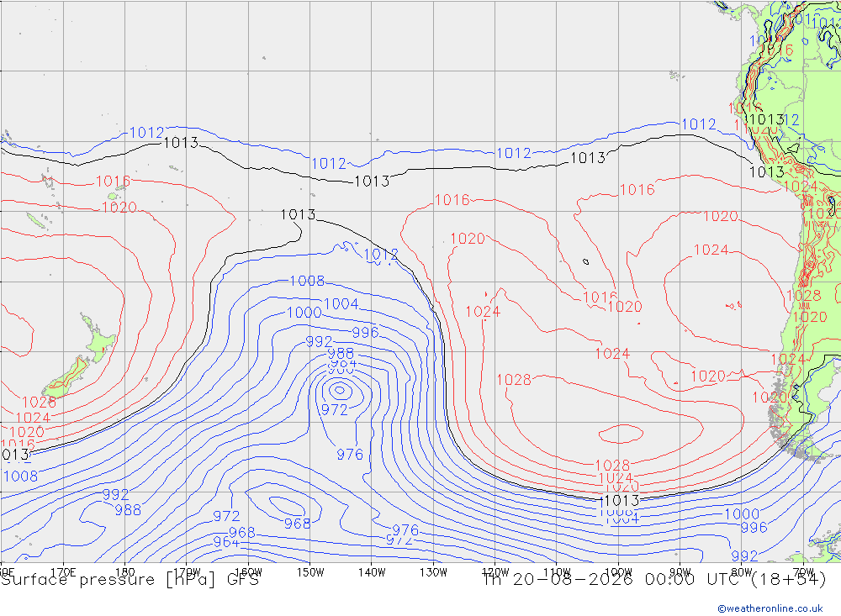Viewport: 841px width, 616px height.
Task: Click the Easter Island outline near 110W
Action: point(585,261)
